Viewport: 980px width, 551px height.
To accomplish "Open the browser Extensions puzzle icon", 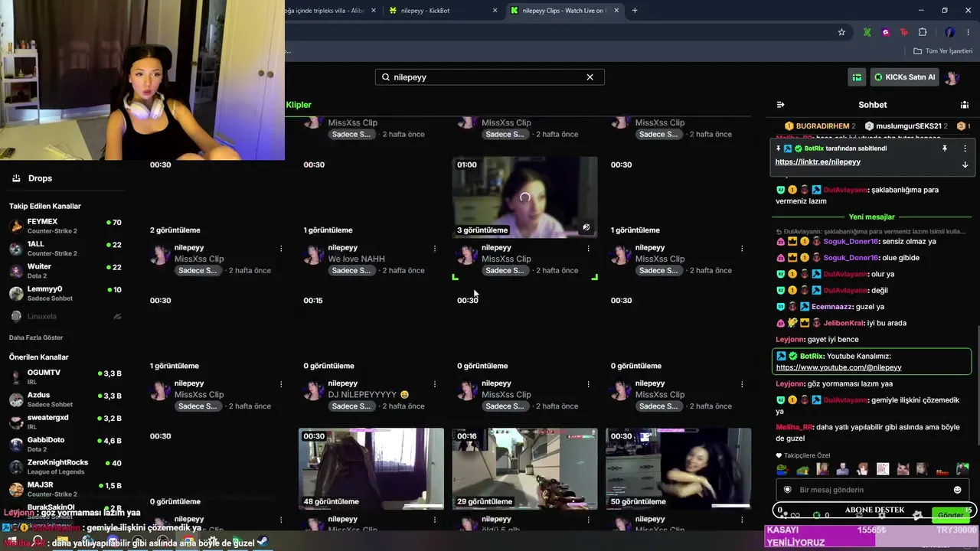I will pyautogui.click(x=923, y=32).
